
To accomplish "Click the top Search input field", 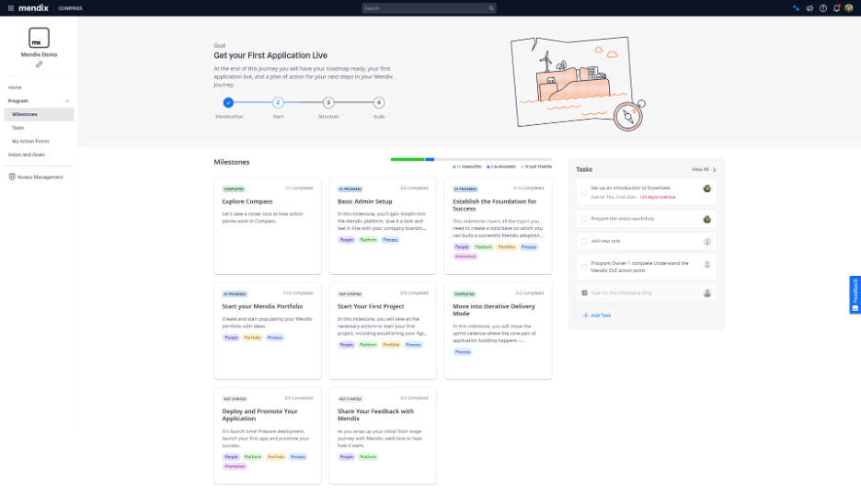I will click(x=429, y=8).
